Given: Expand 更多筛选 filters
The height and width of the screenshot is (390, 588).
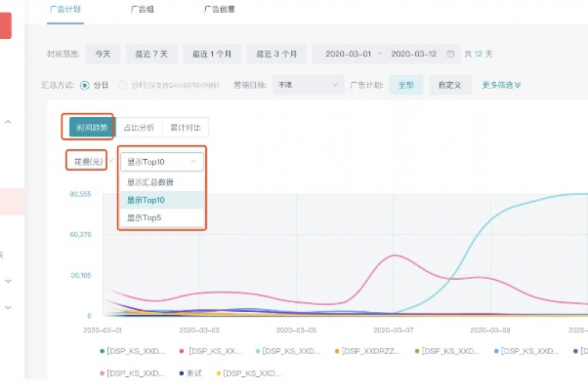Looking at the screenshot, I should coord(501,85).
